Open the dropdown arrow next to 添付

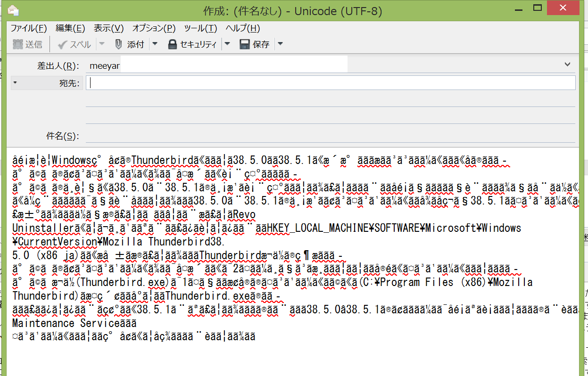point(154,44)
